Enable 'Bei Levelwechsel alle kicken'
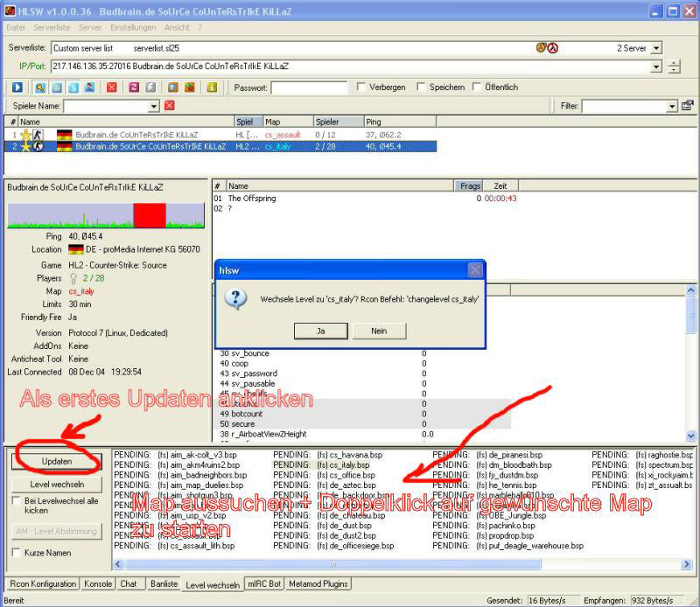This screenshot has width=700, height=607. tap(16, 501)
